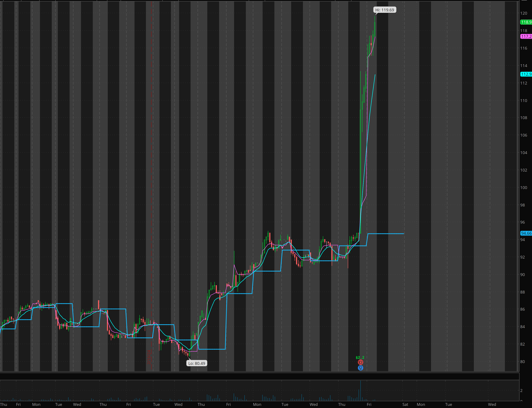The image size is (532, 408).
Task: Select the cyan 112.9 price label
Action: (526, 74)
